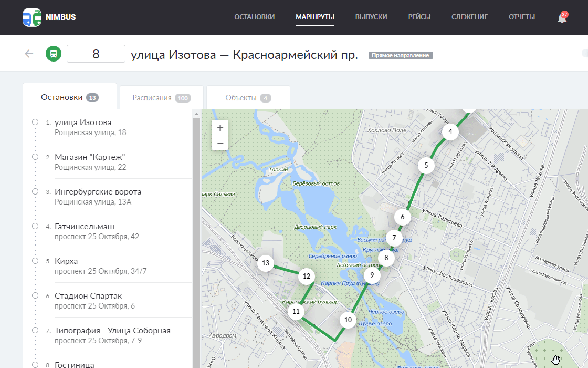588x368 pixels.
Task: Select the circle of stop улица Изотова
Action: coord(35,122)
